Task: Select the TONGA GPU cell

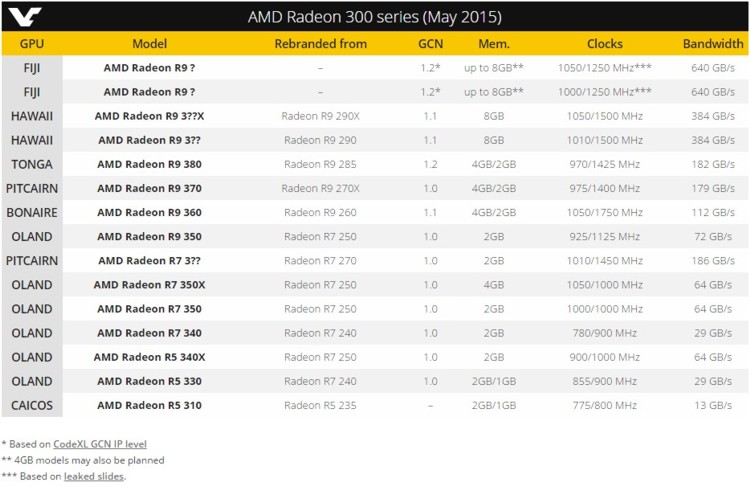Action: tap(32, 164)
